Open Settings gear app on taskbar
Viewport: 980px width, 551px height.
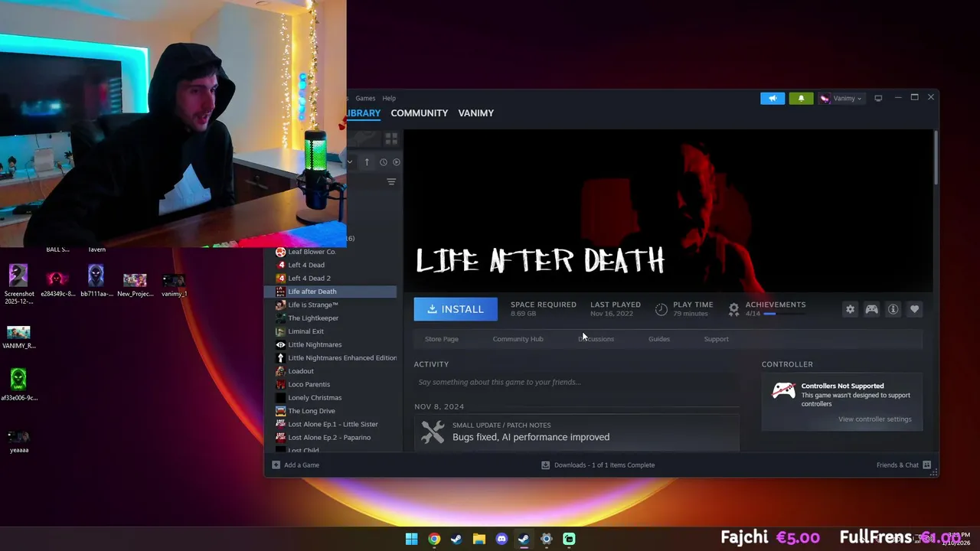(x=546, y=539)
